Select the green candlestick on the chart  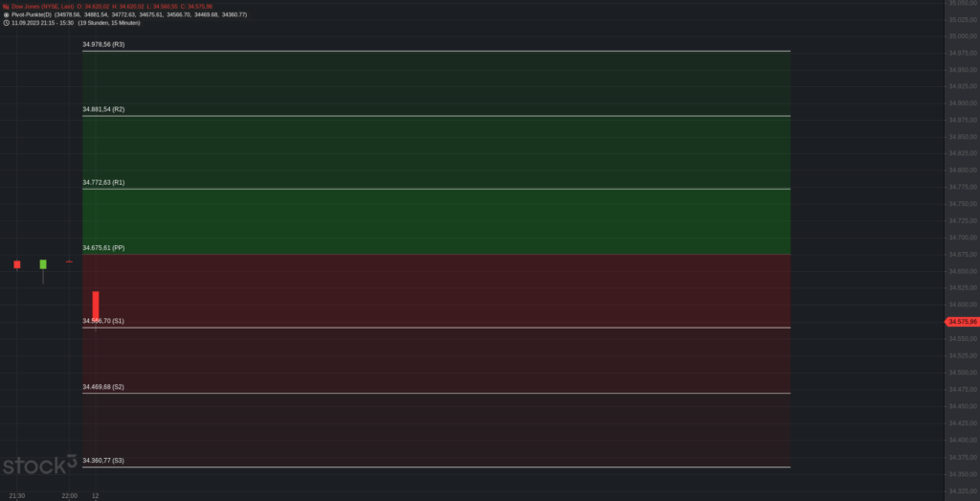tap(43, 264)
